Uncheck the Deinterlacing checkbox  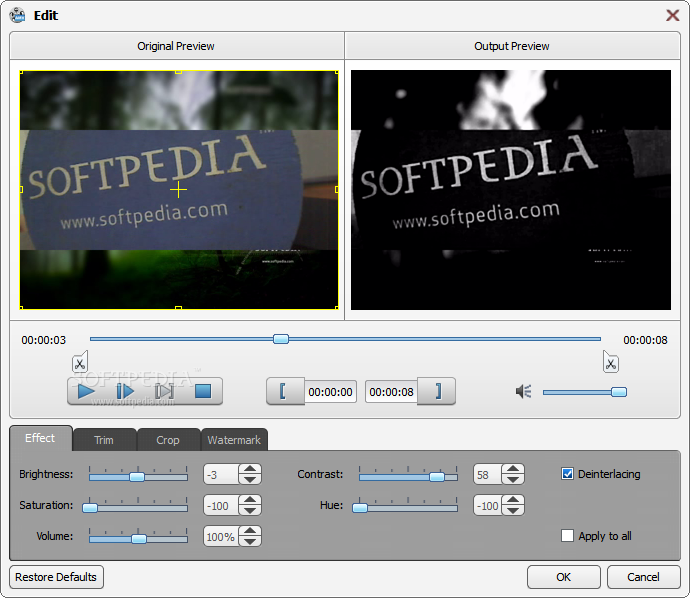pyautogui.click(x=568, y=474)
